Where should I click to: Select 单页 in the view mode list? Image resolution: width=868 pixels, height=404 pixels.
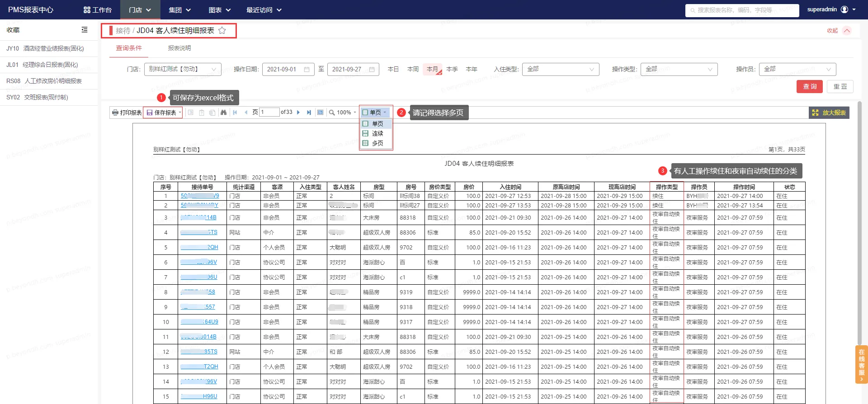click(x=376, y=123)
